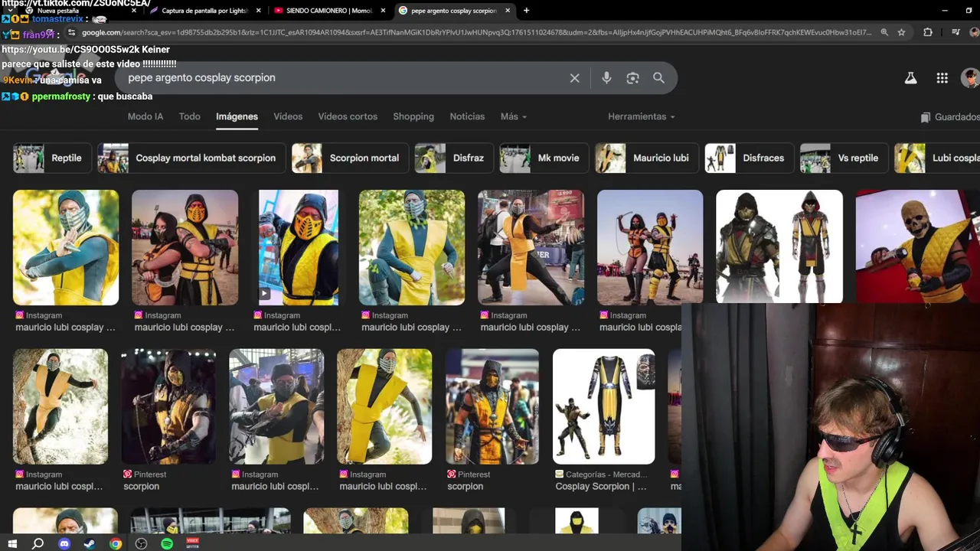Open OBS Studio from the taskbar
This screenshot has width=980, height=551.
coord(142,543)
